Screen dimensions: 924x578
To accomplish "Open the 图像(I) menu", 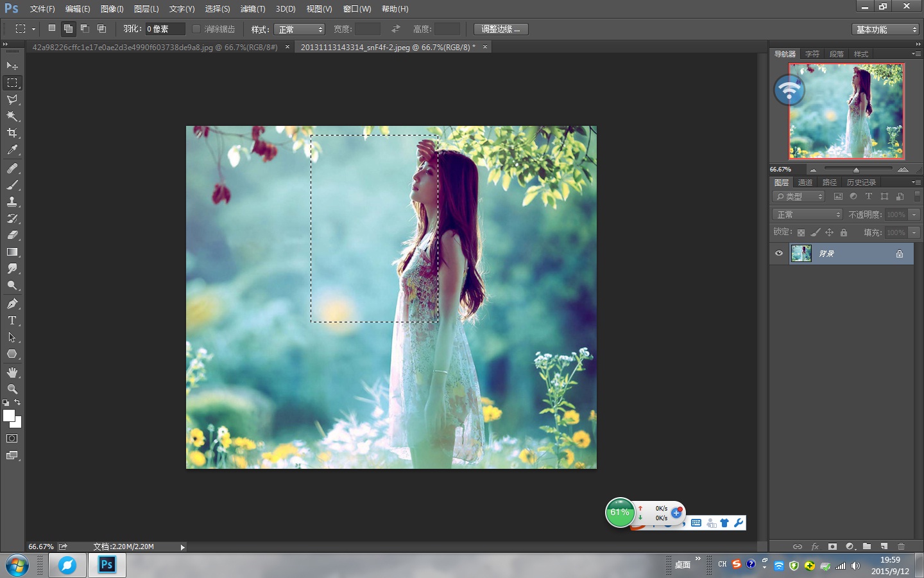I will pyautogui.click(x=112, y=9).
